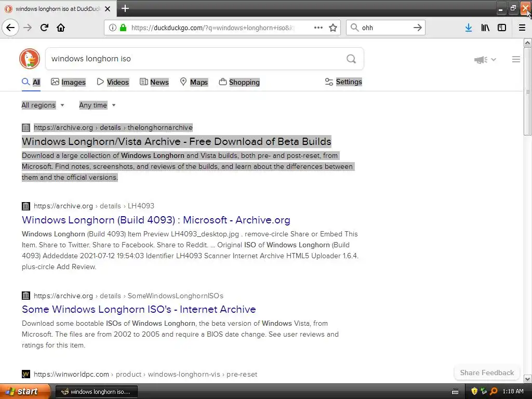Viewport: 532px width, 399px height.
Task: Click the winworldpc.com pre-reset URL
Action: point(145,374)
